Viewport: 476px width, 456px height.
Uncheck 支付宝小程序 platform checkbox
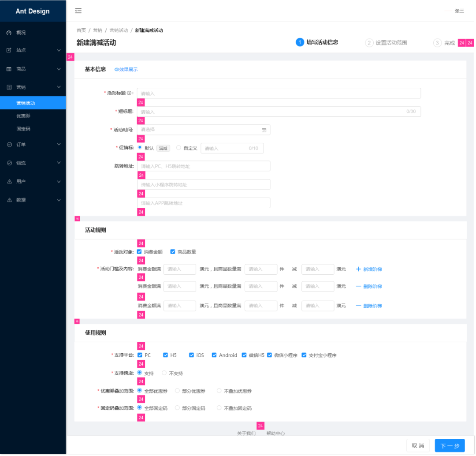coord(304,355)
